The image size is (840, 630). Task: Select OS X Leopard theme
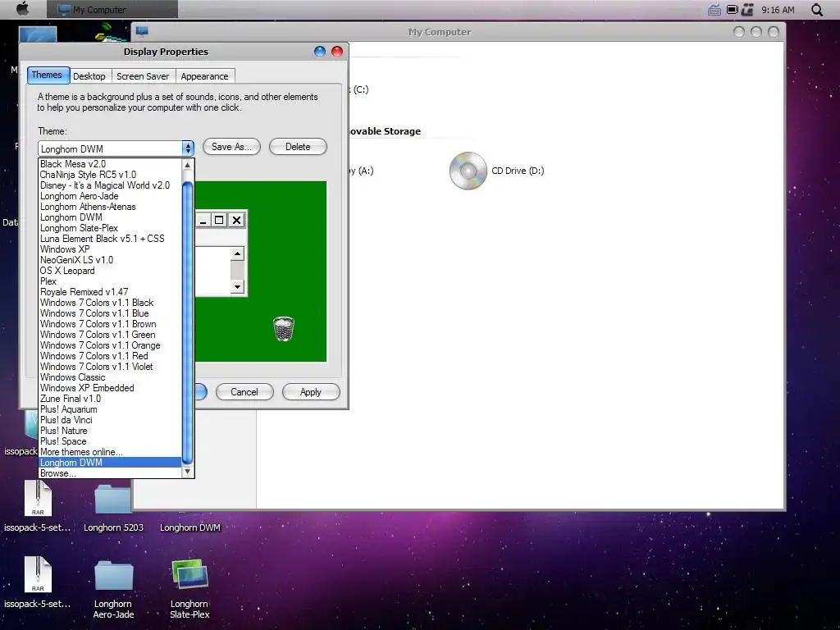[x=111, y=271]
